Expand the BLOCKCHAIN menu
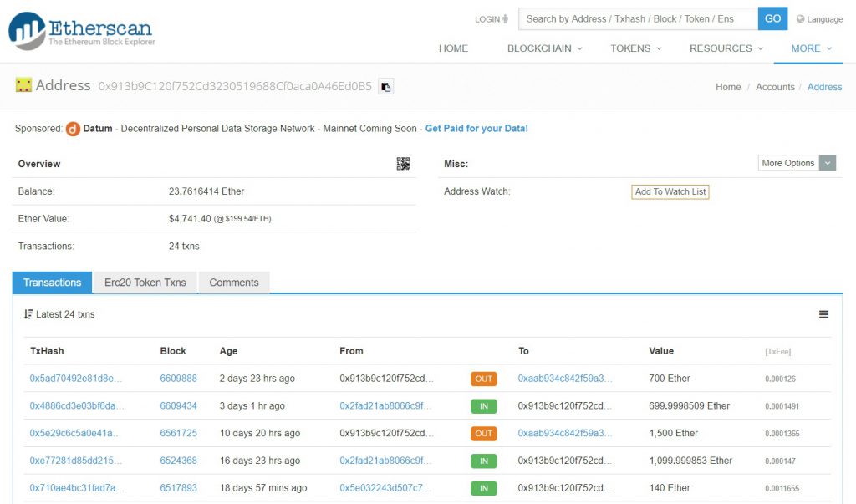Viewport: 856px width, 504px height. (544, 48)
